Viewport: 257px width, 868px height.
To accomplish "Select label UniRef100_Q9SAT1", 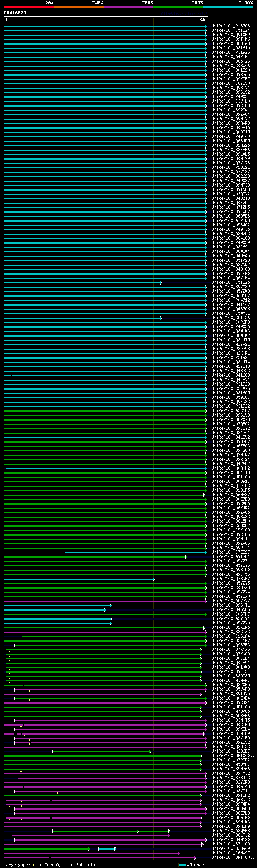I will point(230,605).
